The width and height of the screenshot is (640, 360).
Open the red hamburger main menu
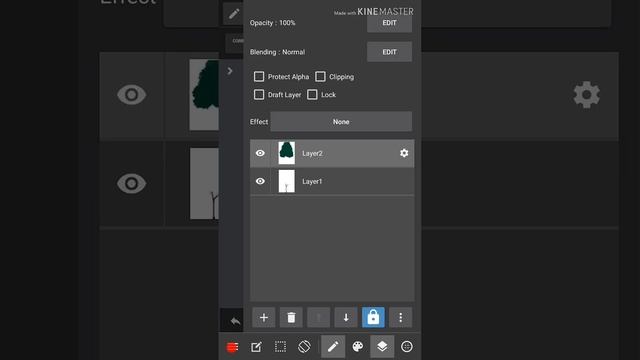pos(232,347)
